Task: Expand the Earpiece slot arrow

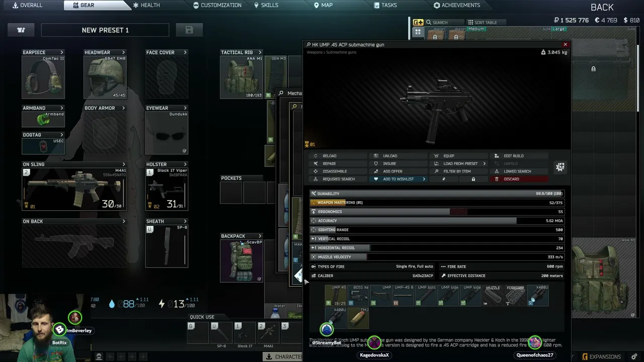Action: [x=62, y=52]
